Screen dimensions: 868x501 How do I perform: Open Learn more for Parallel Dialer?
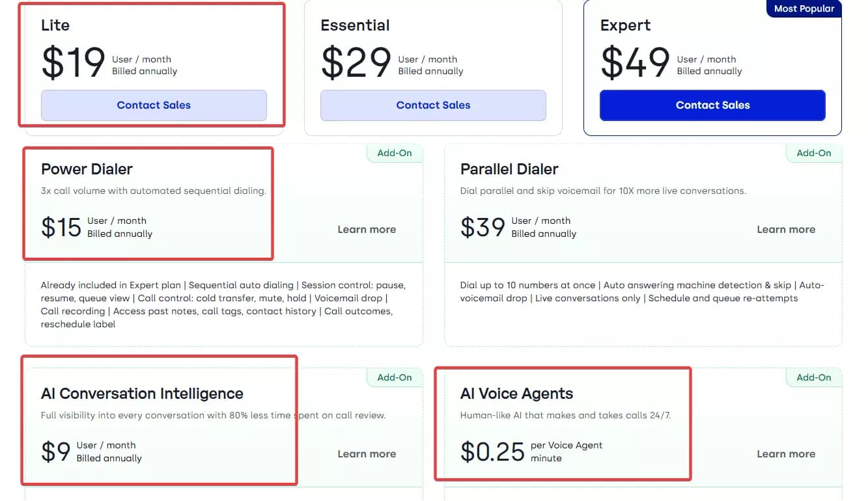[786, 229]
